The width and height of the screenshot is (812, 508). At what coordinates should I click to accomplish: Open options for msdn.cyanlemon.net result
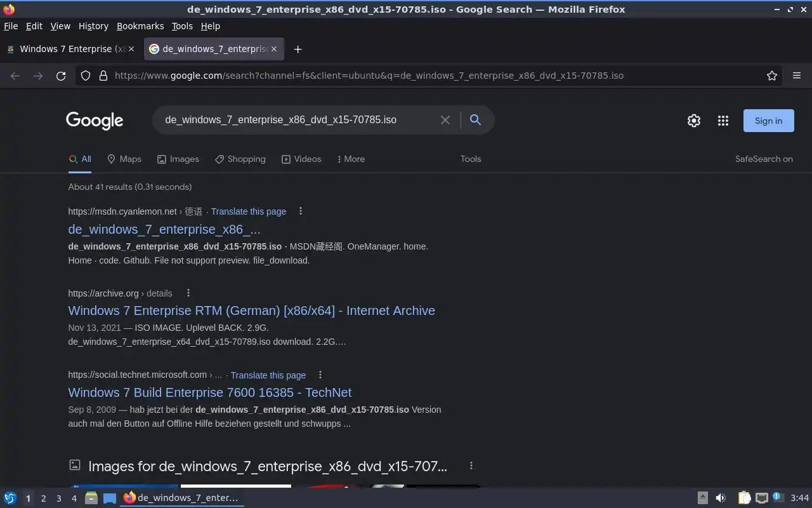(x=301, y=211)
